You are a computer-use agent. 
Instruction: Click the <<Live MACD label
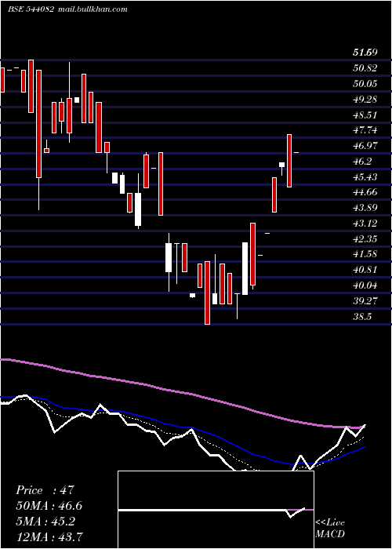[x=330, y=528]
